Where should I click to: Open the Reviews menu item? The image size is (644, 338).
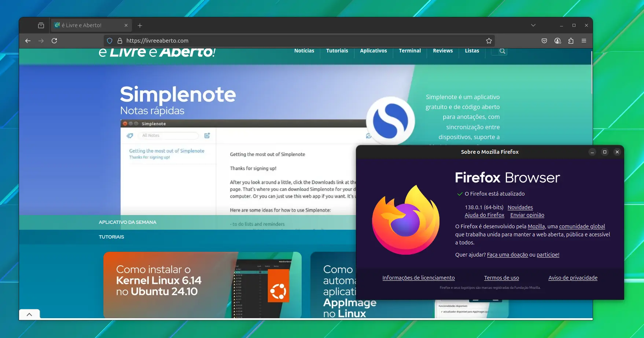(443, 51)
